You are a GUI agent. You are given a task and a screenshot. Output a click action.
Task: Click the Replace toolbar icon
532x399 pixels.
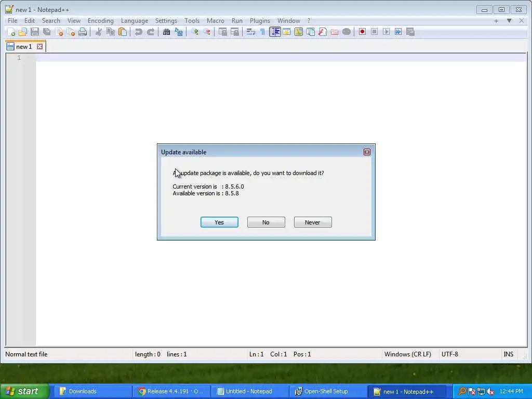[x=179, y=32]
